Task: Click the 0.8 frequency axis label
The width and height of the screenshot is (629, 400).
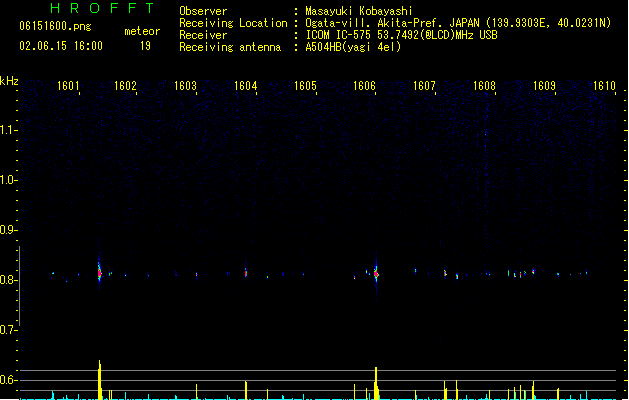Action: click(x=8, y=280)
